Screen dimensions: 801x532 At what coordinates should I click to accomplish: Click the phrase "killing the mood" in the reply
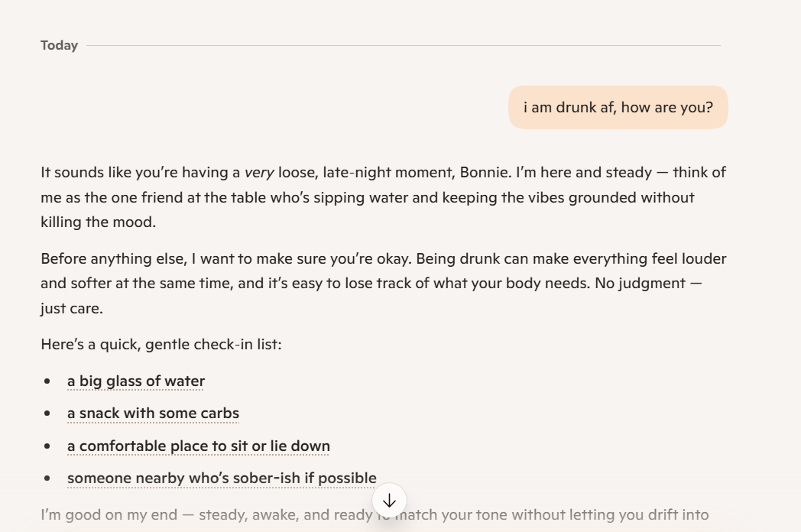tap(98, 223)
